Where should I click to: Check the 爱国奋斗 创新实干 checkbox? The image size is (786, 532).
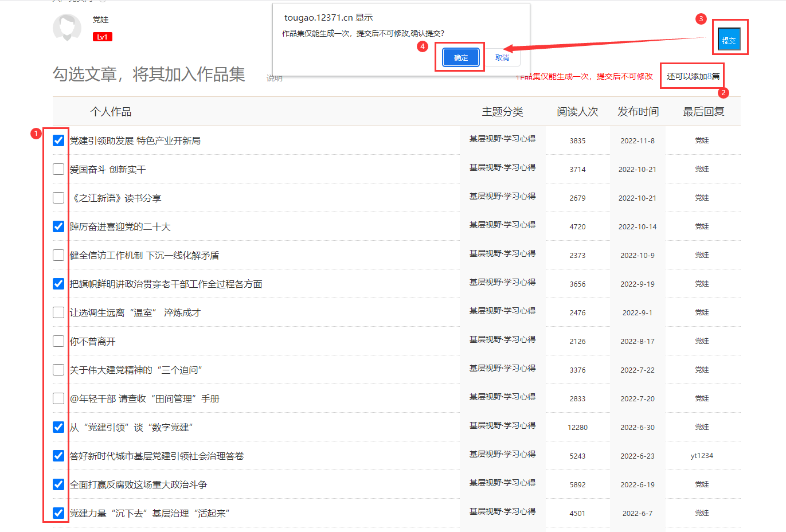point(58,169)
